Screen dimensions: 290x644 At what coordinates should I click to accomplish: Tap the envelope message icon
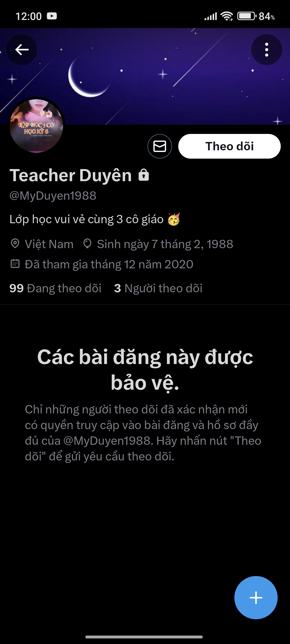pyautogui.click(x=160, y=146)
